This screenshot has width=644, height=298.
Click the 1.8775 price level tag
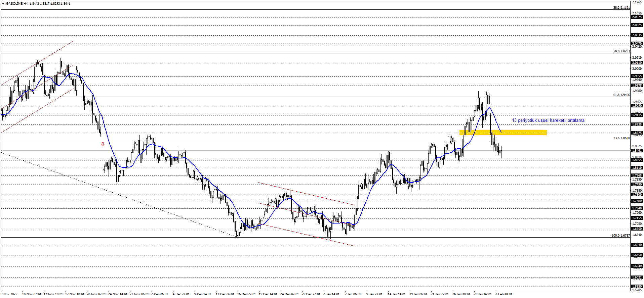coord(637,133)
